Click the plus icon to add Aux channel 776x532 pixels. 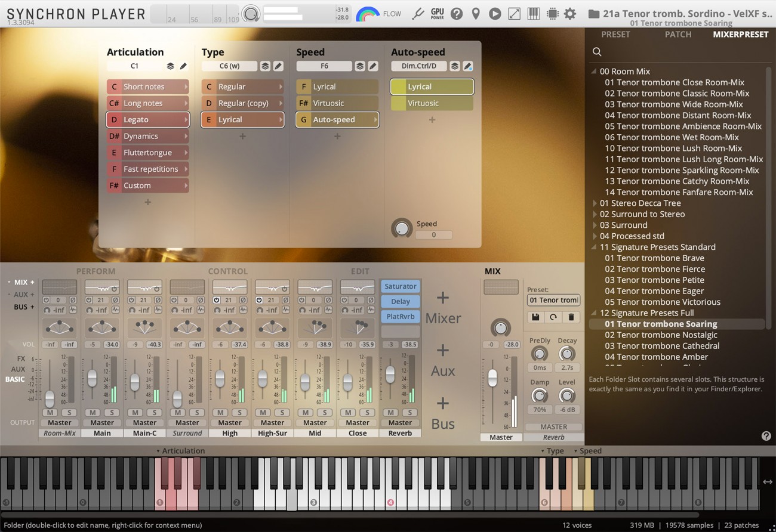[443, 350]
